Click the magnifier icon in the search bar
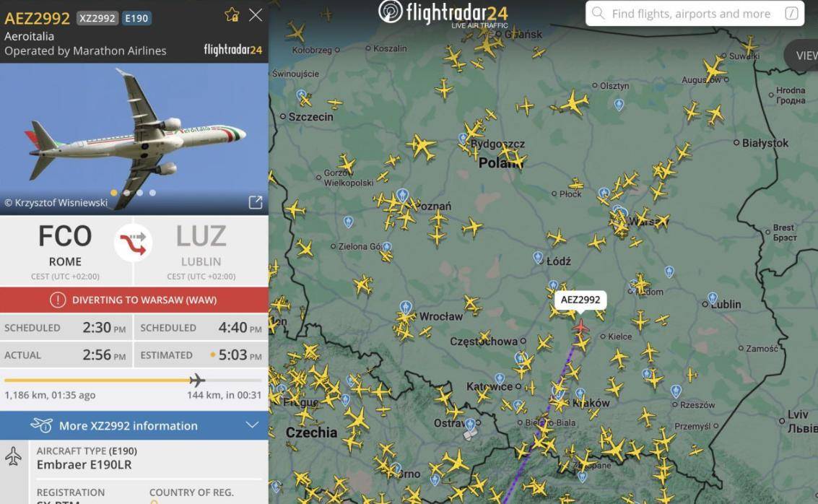This screenshot has height=504, width=818. pyautogui.click(x=598, y=14)
